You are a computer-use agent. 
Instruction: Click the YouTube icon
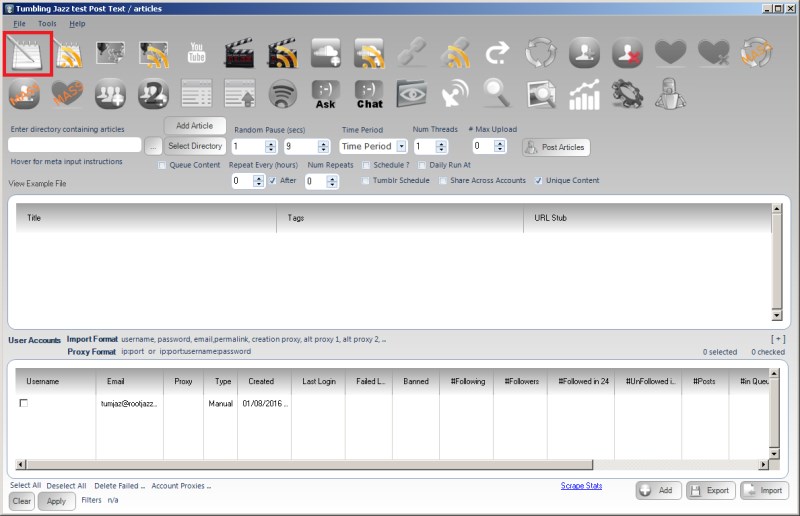point(196,53)
